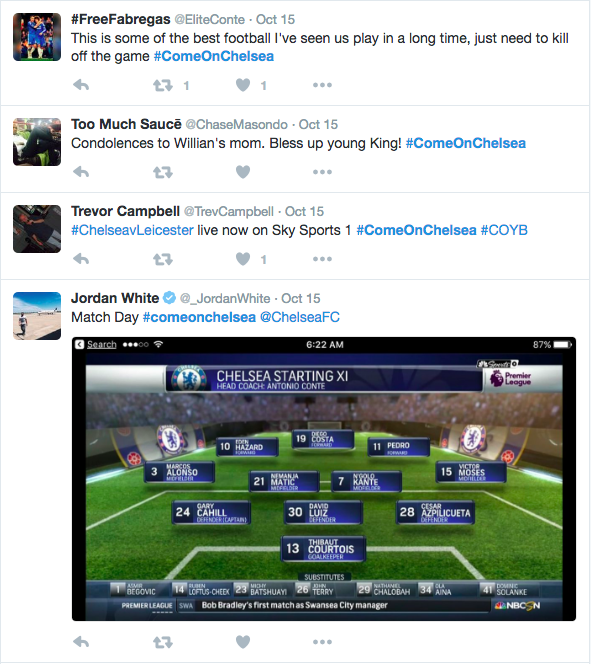Viewport: 591px width, 664px height.
Task: Open Chelsea Starting XI image
Action: (324, 479)
